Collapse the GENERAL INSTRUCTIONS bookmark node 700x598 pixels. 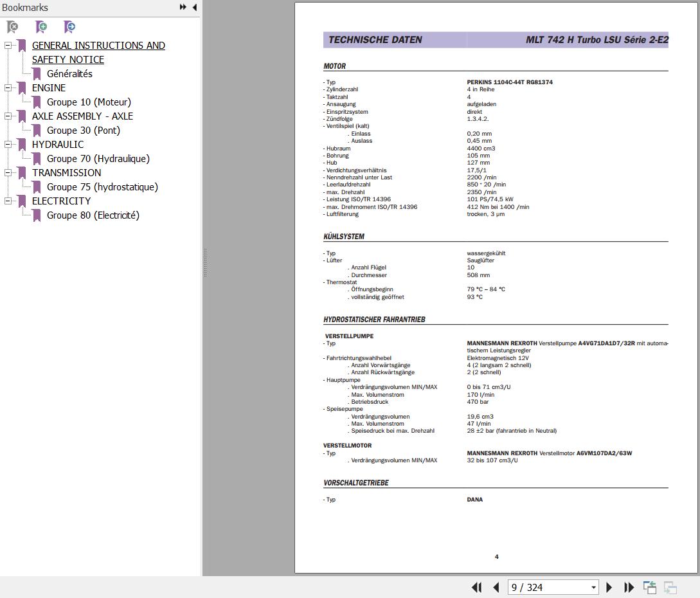pos(8,46)
